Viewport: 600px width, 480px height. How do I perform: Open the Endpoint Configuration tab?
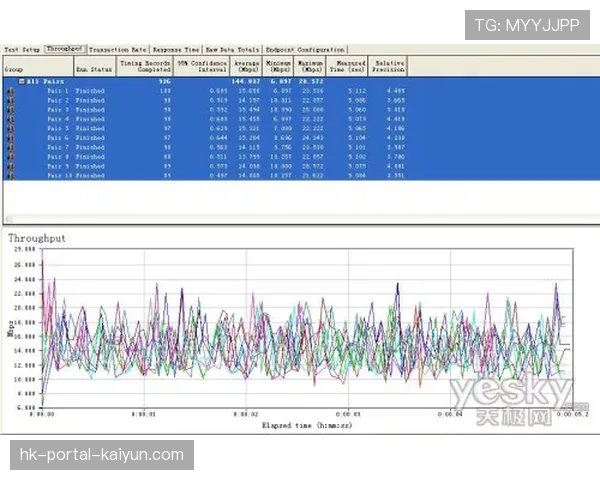pyautogui.click(x=306, y=48)
